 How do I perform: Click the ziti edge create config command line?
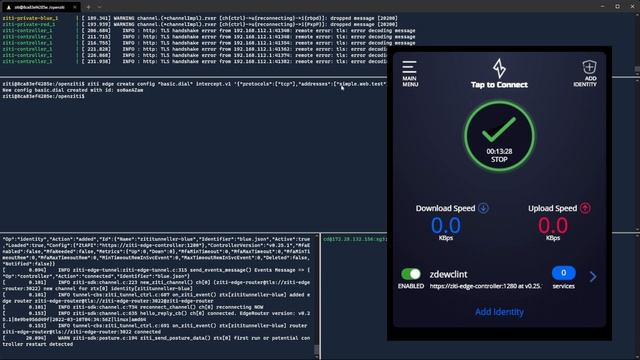click(x=194, y=84)
